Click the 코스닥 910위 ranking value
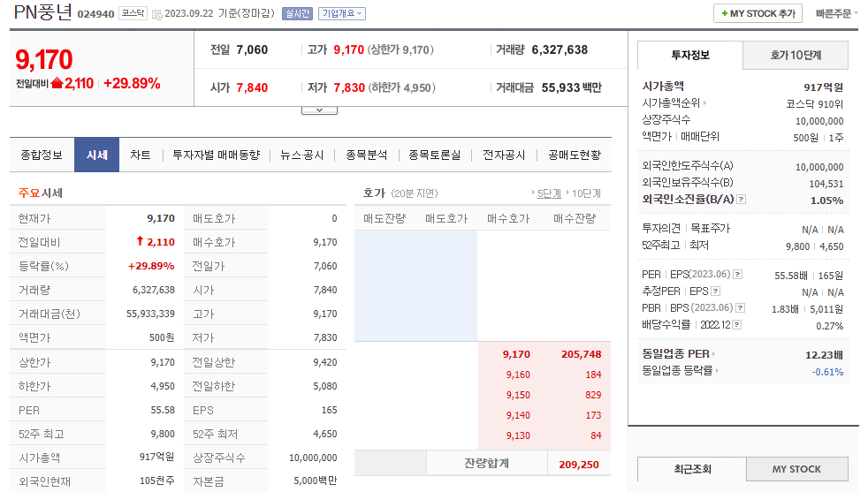The image size is (868, 492). tap(814, 104)
